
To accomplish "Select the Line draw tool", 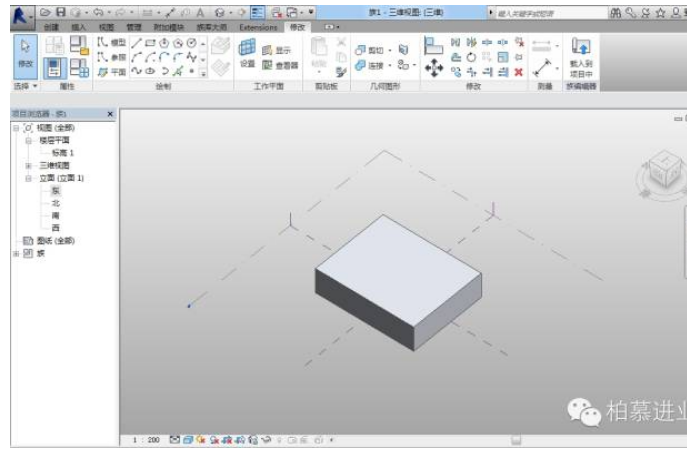I will tap(137, 44).
